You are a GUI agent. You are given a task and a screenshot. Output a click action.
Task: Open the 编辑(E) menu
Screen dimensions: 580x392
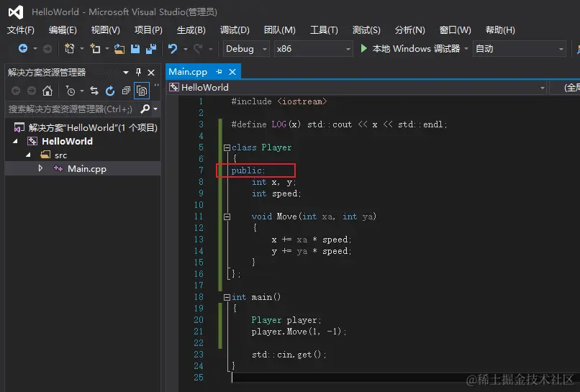click(x=63, y=30)
